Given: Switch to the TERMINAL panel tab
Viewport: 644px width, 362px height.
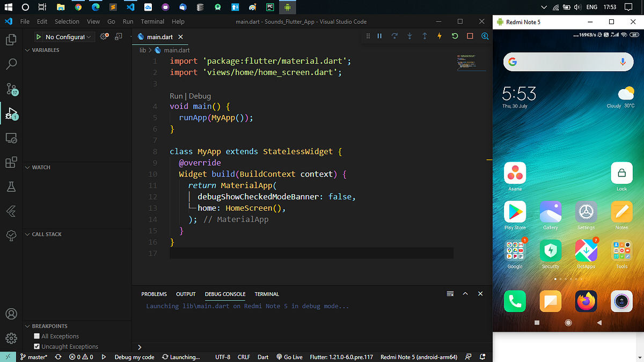Looking at the screenshot, I should coord(266,294).
